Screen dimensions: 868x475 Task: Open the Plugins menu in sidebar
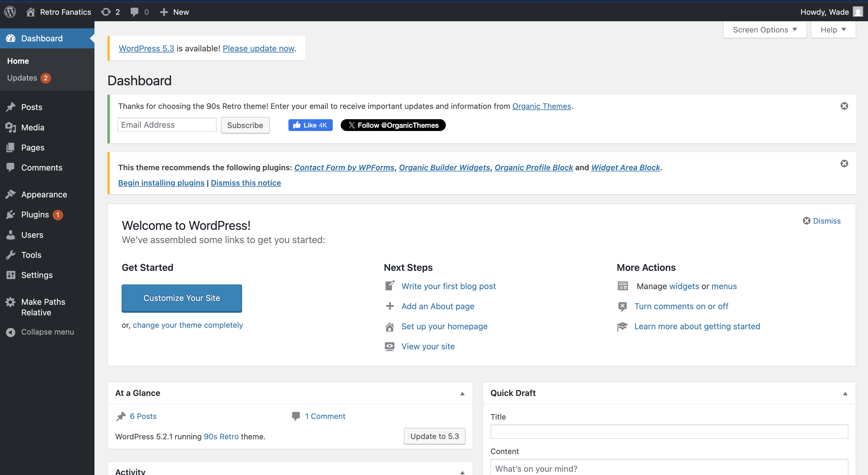tap(35, 215)
